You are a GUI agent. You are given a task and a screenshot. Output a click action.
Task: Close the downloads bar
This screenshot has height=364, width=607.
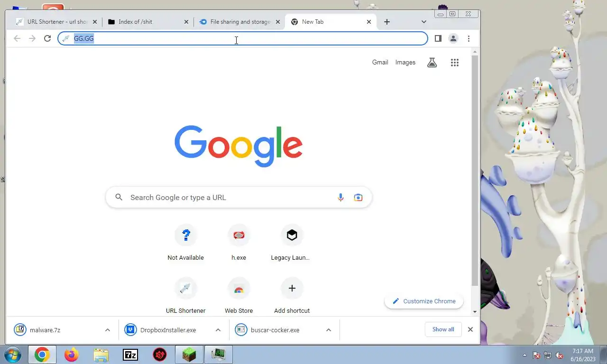[x=470, y=329]
